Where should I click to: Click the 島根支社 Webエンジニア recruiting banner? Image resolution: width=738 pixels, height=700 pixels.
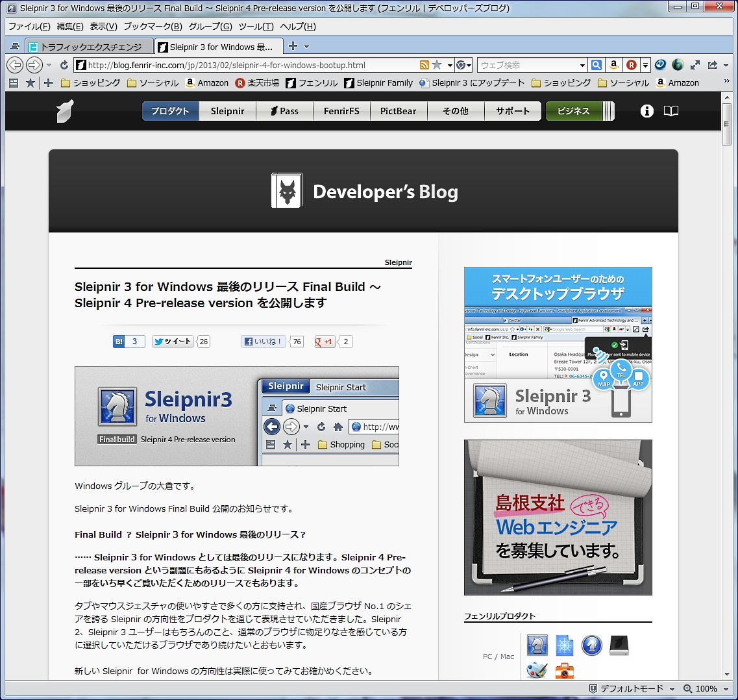(x=558, y=518)
